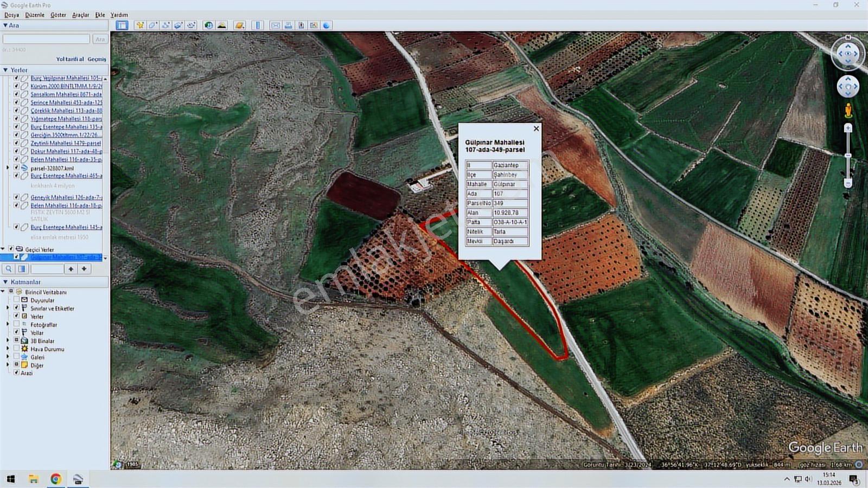This screenshot has width=868, height=488.
Task: Click the search text input field
Action: click(x=46, y=39)
